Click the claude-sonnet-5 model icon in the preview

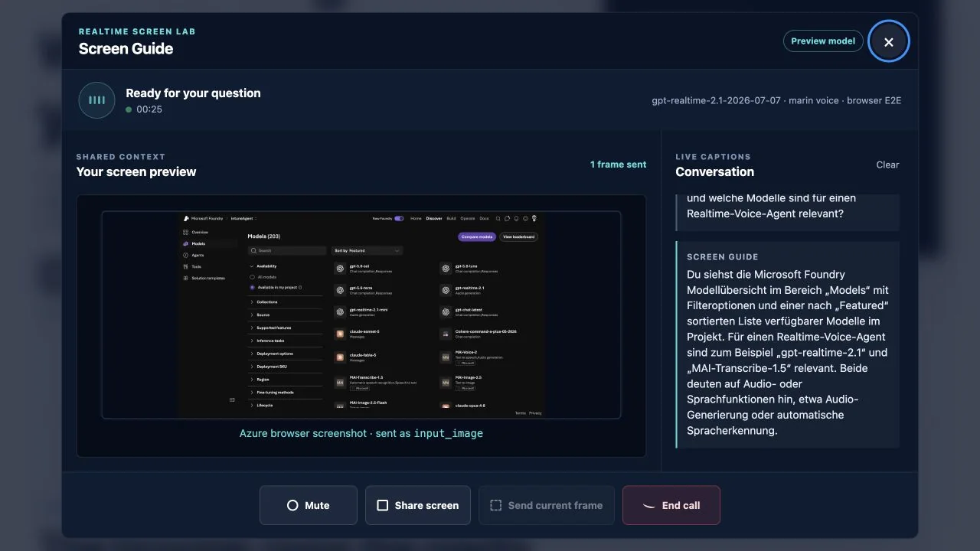click(340, 334)
